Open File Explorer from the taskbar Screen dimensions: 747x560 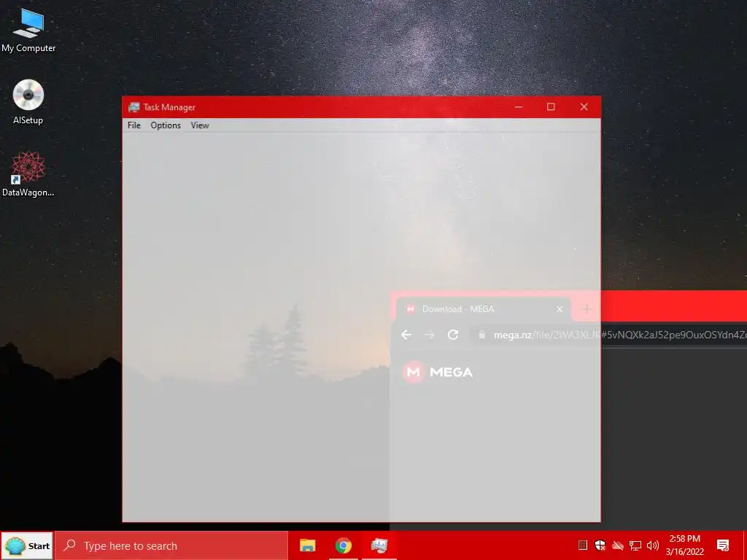(307, 545)
